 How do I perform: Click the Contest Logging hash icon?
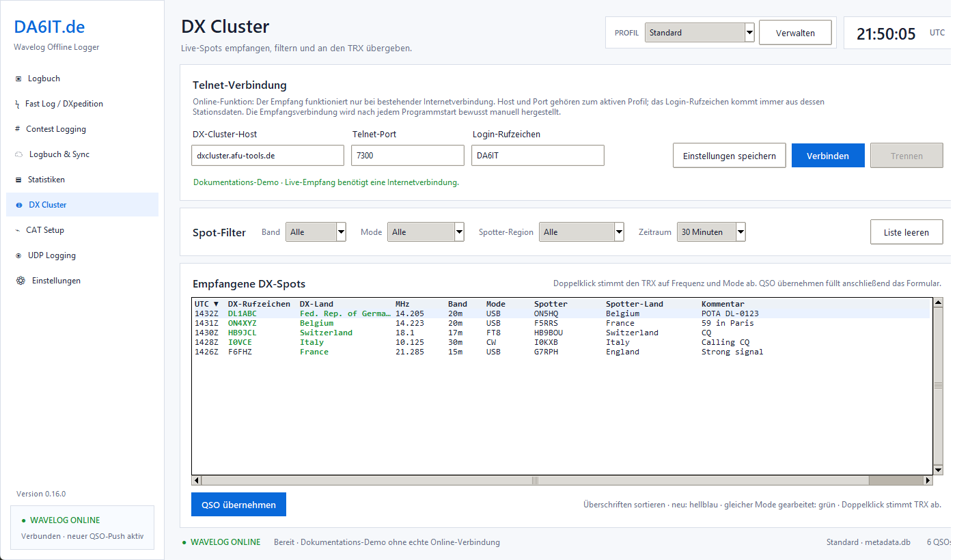coord(18,129)
